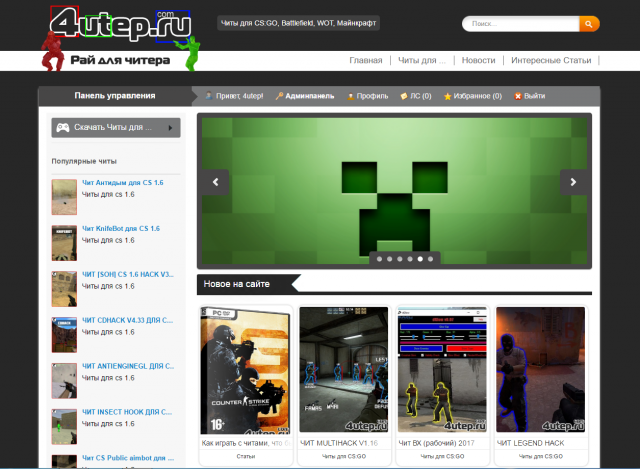Show next slide with right arrow
The image size is (640, 469).
(x=573, y=182)
